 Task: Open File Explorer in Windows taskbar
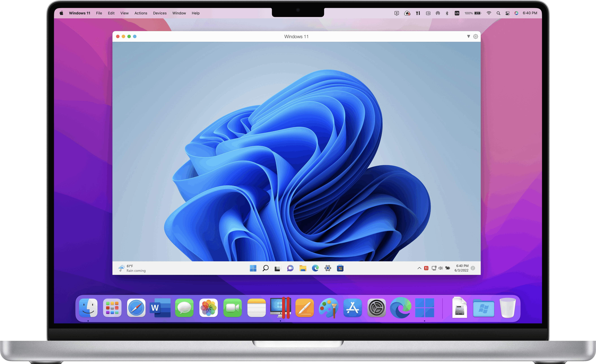coord(303,268)
